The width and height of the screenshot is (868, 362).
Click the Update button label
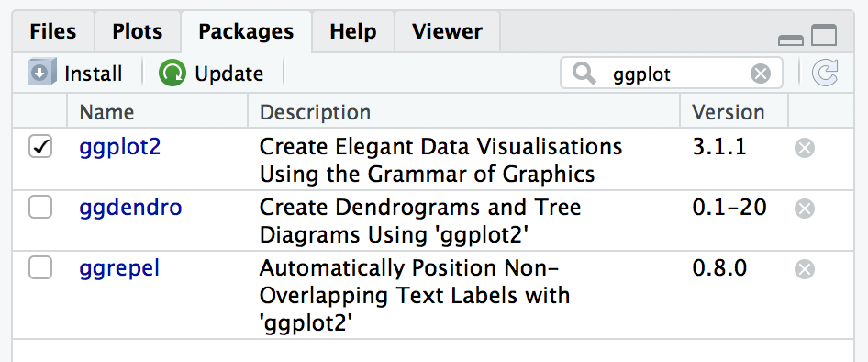pyautogui.click(x=229, y=74)
